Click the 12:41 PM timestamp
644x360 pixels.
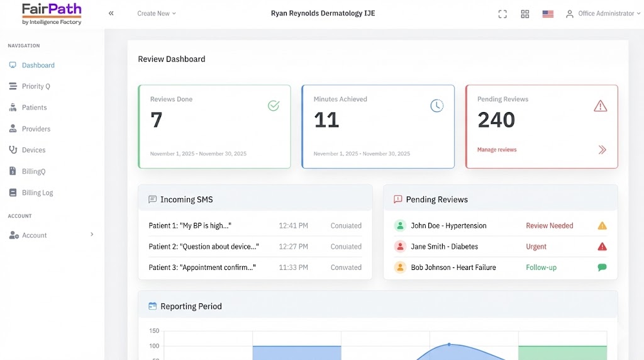(x=293, y=225)
